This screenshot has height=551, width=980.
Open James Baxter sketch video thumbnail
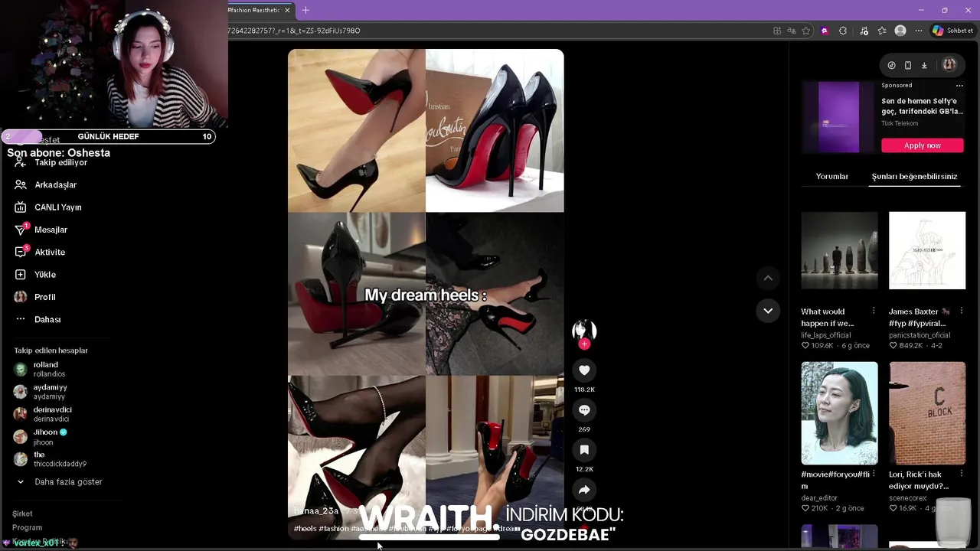[x=927, y=250]
